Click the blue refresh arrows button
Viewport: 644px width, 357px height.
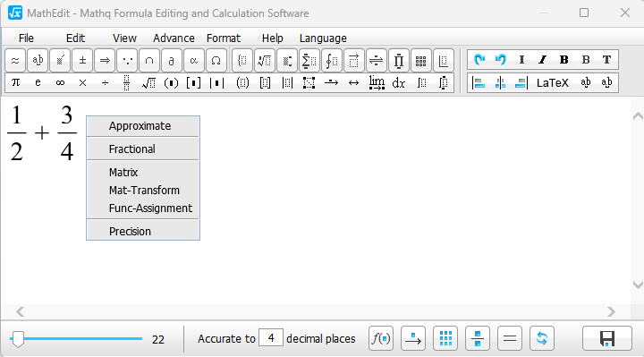tap(542, 338)
